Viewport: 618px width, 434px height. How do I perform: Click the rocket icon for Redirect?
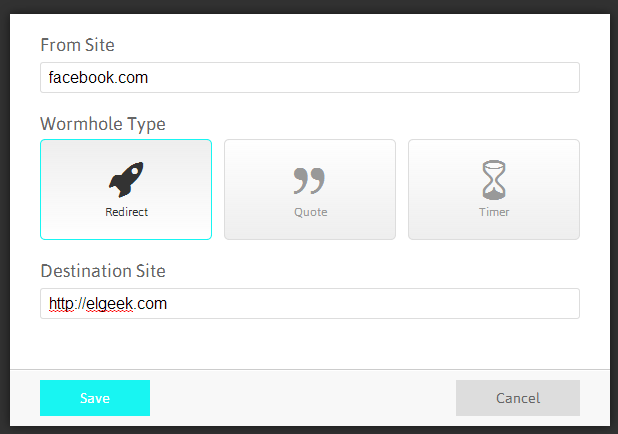pyautogui.click(x=126, y=179)
